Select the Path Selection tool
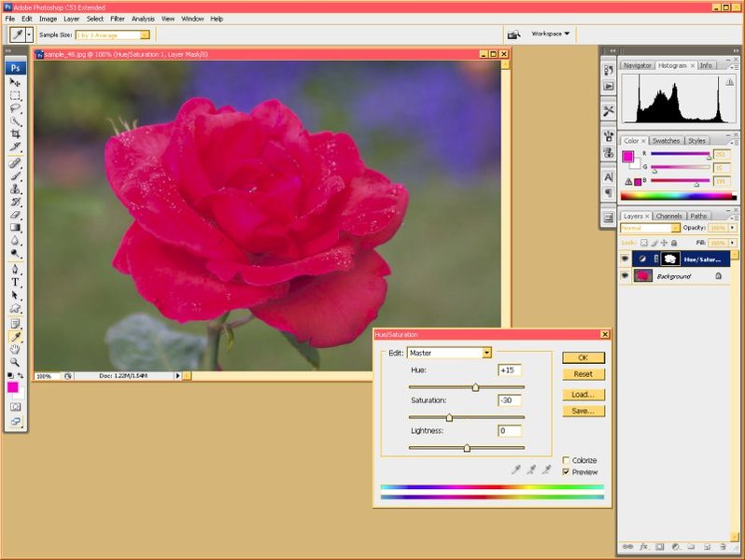Screen dimensions: 745x560 coord(15,295)
